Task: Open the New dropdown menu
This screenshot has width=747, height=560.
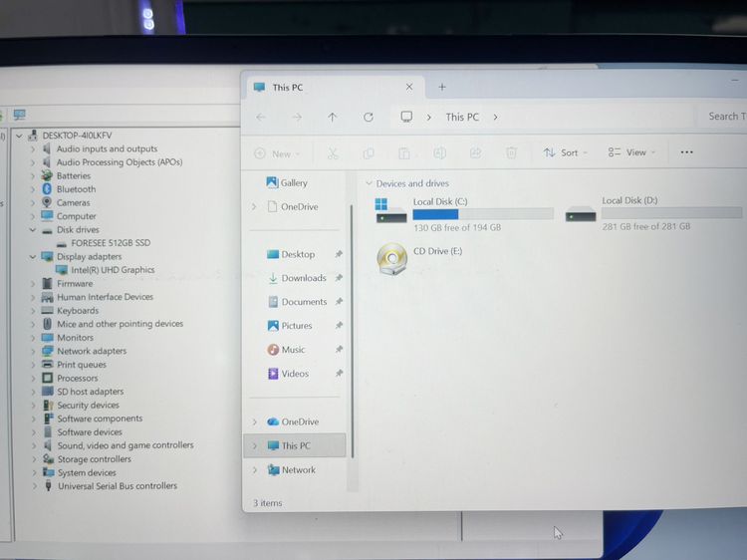Action: coord(277,153)
